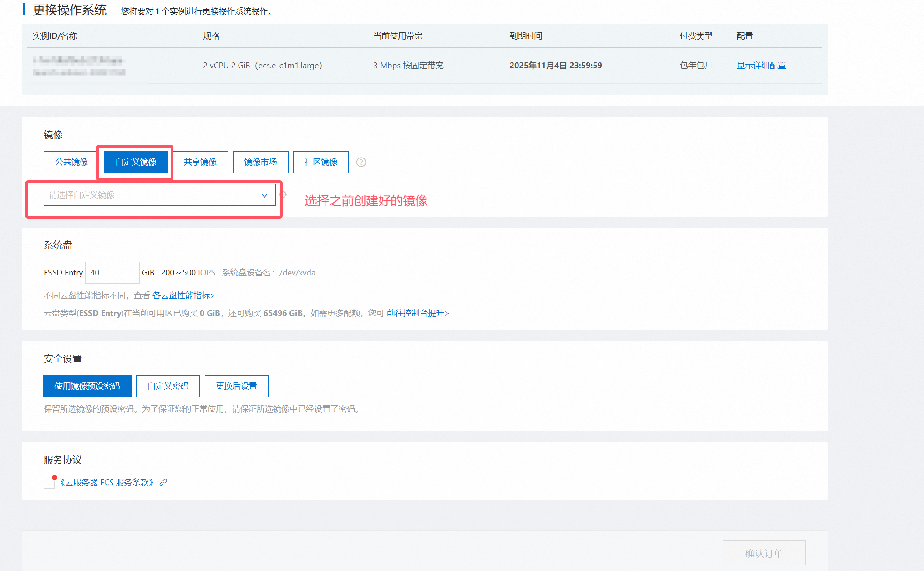Choose 更换后设置 security option
This screenshot has height=571, width=924.
(x=236, y=386)
